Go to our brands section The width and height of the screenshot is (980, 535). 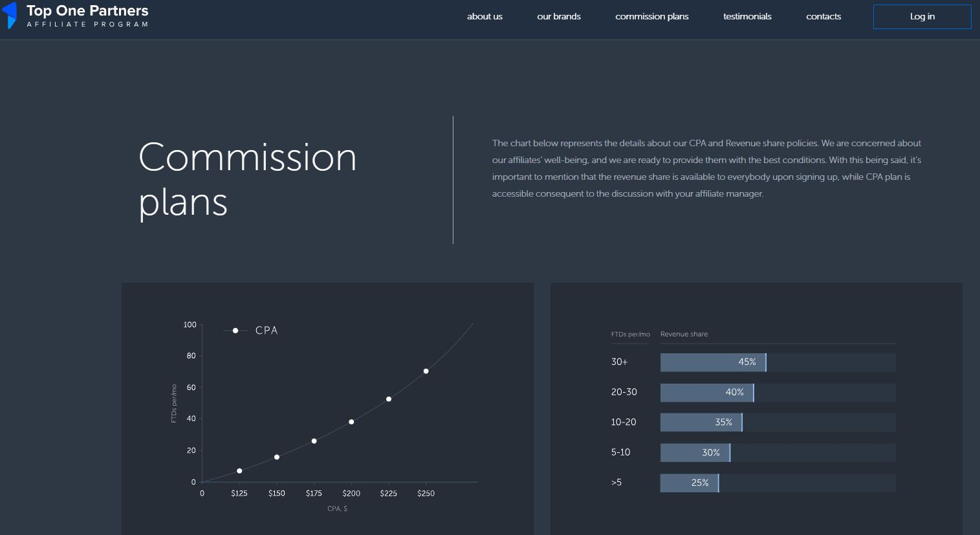click(x=558, y=17)
